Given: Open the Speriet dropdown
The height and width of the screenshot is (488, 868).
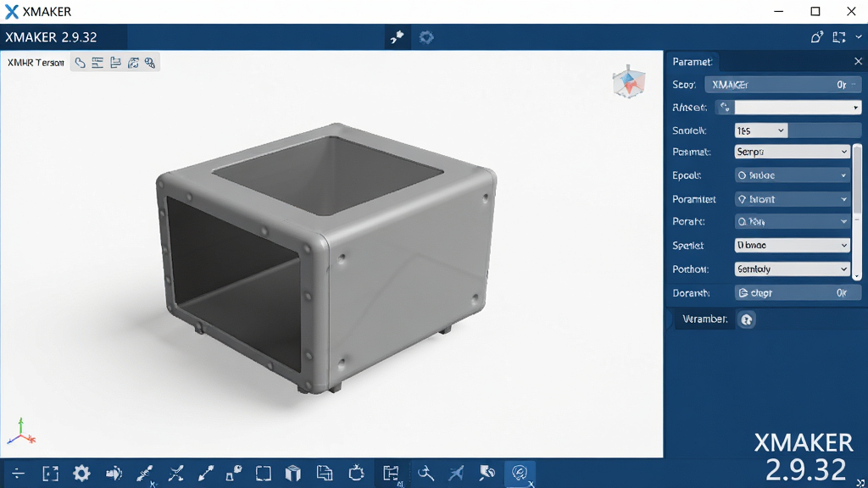Looking at the screenshot, I should point(793,245).
